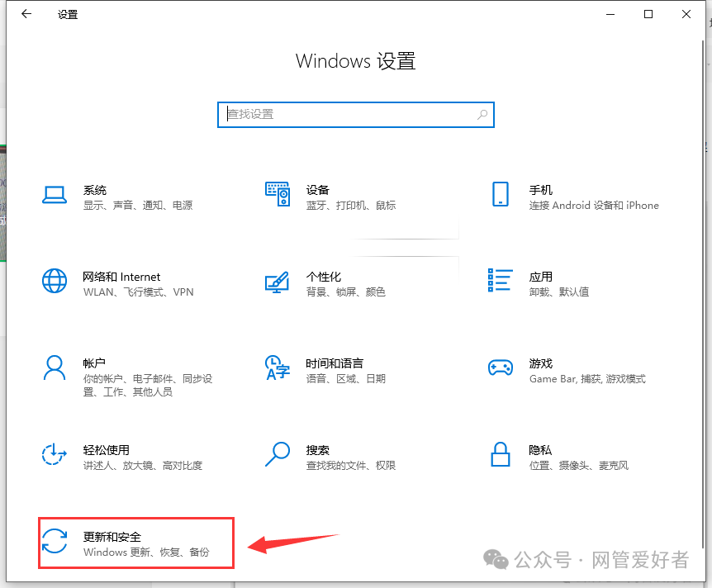The image size is (712, 588).
Task: Click the Personalization paintbrush icon
Action: (x=277, y=282)
